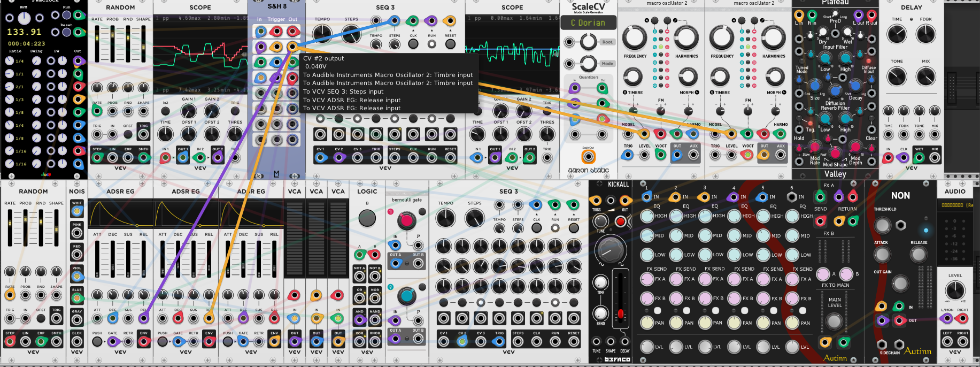Click the LOGIC NOT A output port
This screenshot has width=980, height=367.
[x=359, y=277]
